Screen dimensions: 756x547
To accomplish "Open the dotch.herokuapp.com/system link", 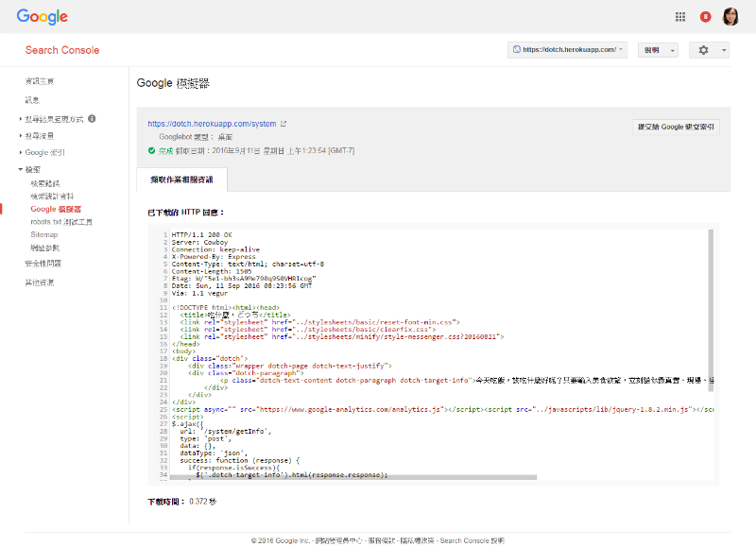I will (212, 124).
